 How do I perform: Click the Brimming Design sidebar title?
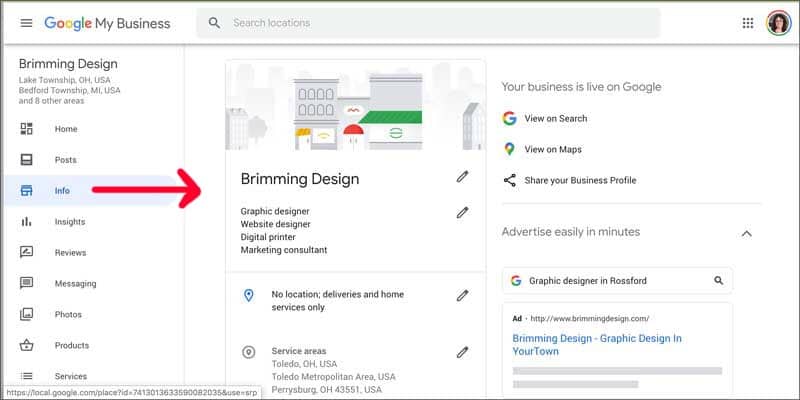(68, 64)
